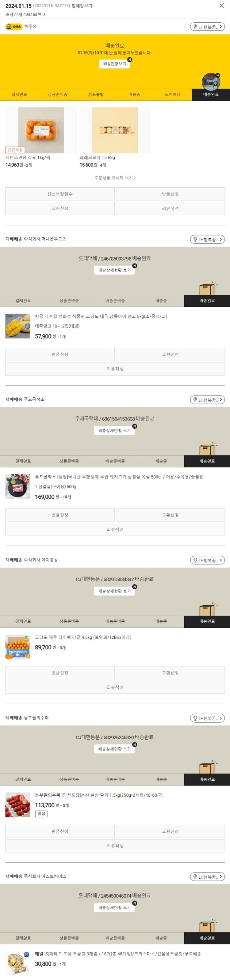Expand 주문상품 자세히 보기 link
The height and width of the screenshot is (980, 230).
click(x=115, y=178)
